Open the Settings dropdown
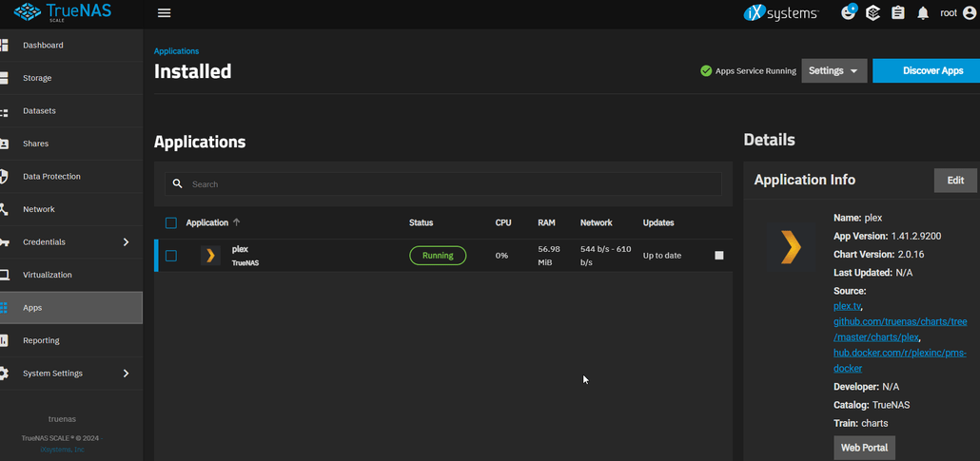 (x=833, y=70)
